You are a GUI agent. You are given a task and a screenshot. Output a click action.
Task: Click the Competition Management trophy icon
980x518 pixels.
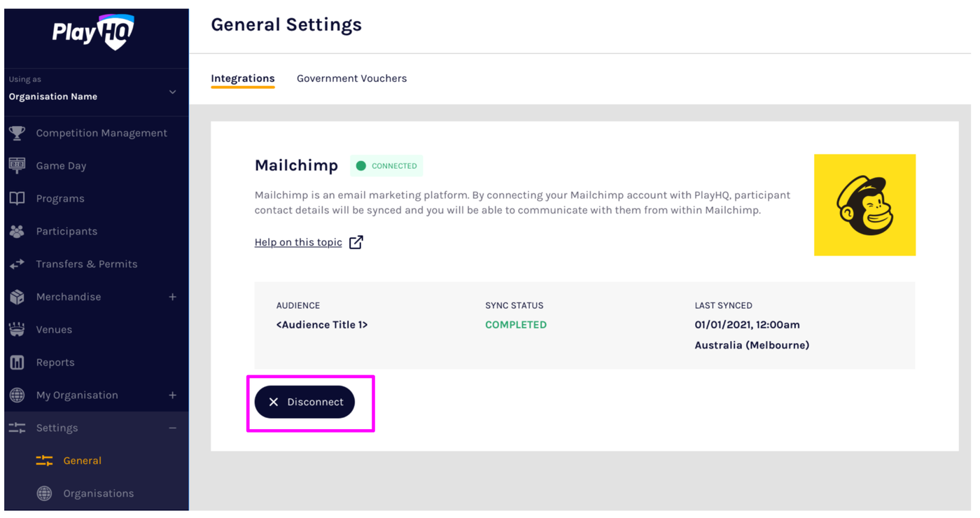[x=17, y=133]
